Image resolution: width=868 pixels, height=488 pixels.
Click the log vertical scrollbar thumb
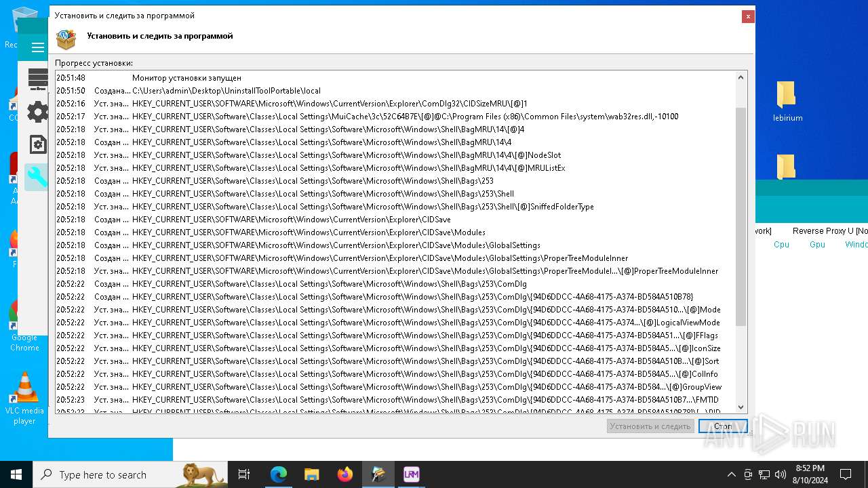click(x=741, y=216)
